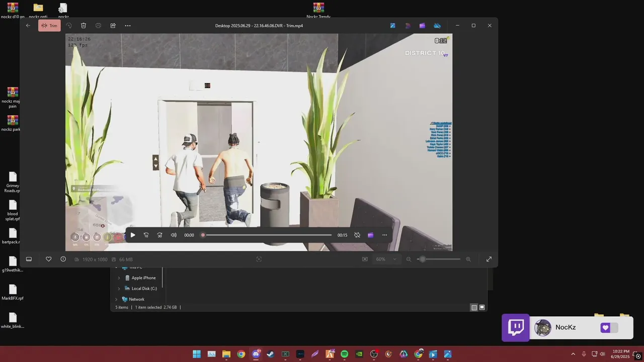This screenshot has width=644, height=362.
Task: Click the Trim button in Photos toolbar
Action: pyautogui.click(x=49, y=26)
